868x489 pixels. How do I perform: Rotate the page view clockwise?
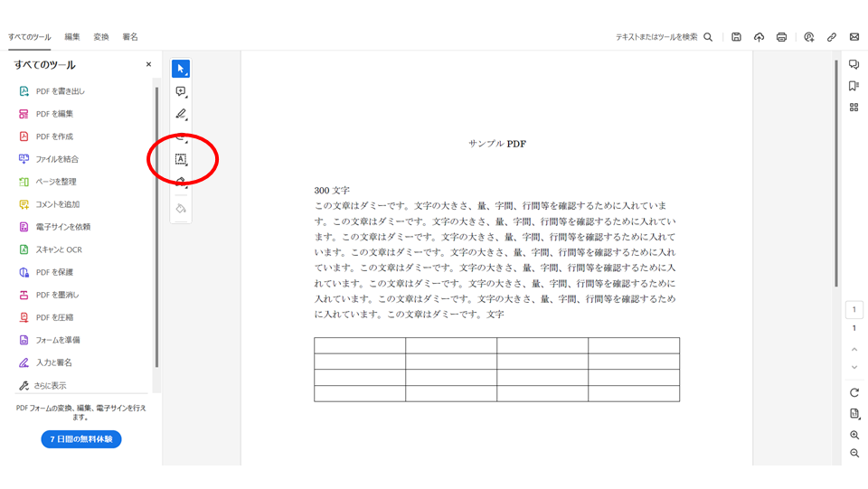pyautogui.click(x=854, y=392)
